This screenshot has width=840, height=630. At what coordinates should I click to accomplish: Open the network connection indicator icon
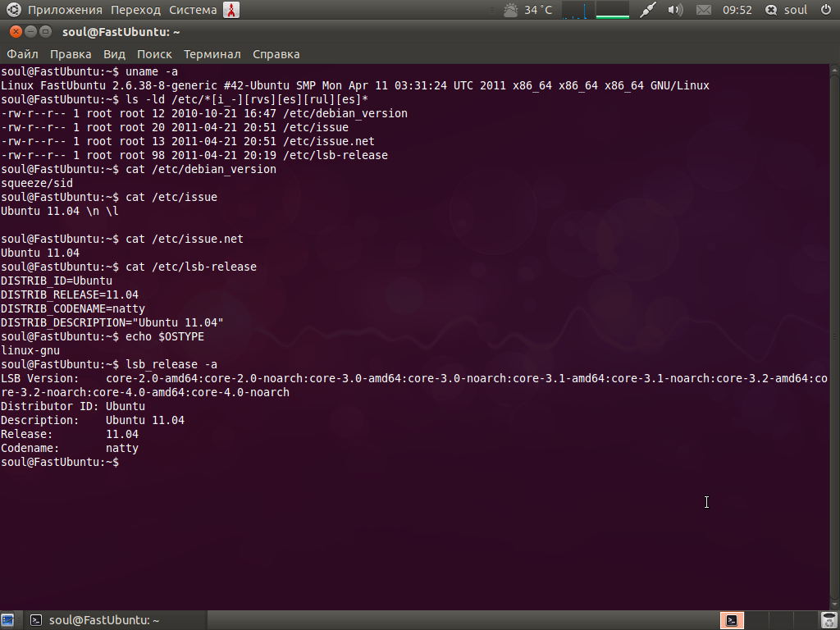tap(648, 10)
